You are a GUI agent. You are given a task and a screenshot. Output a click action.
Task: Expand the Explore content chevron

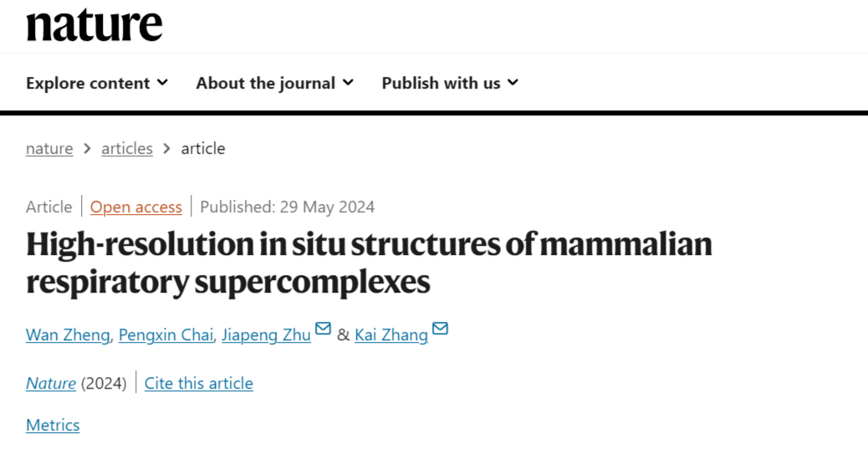(162, 83)
